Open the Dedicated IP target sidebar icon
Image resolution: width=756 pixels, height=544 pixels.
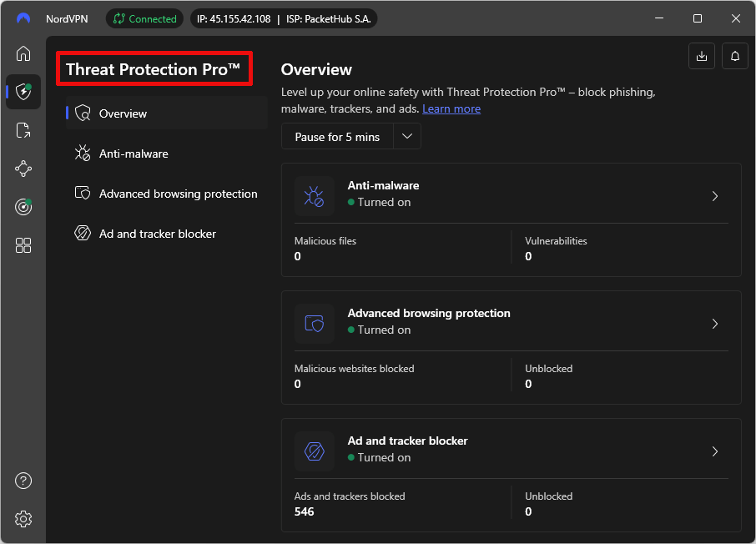coord(23,207)
